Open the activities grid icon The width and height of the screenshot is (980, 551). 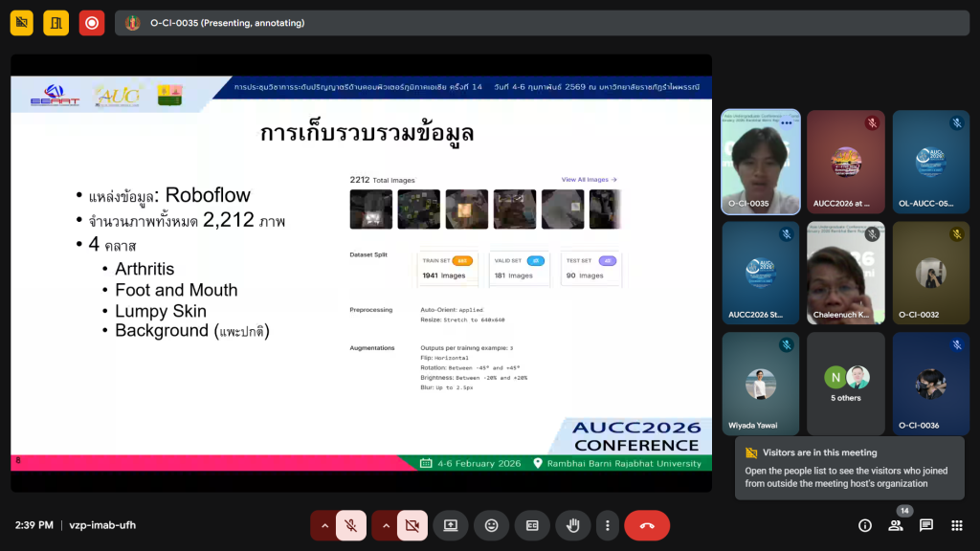[956, 525]
